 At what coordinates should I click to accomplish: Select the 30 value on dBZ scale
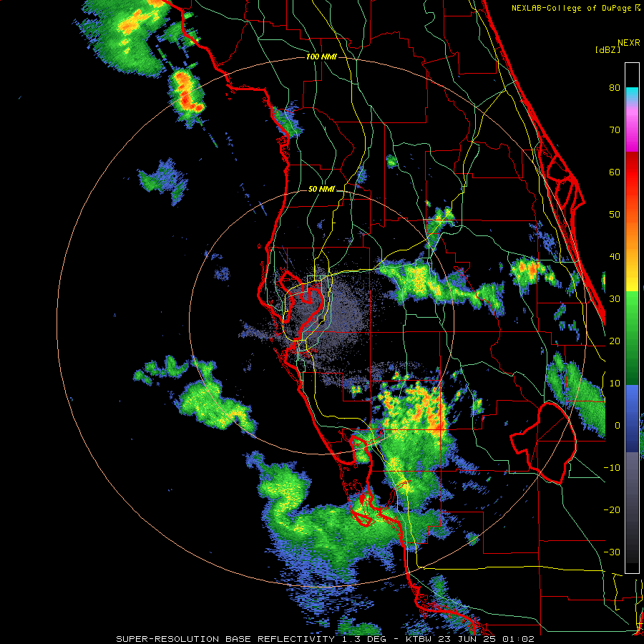[615, 299]
